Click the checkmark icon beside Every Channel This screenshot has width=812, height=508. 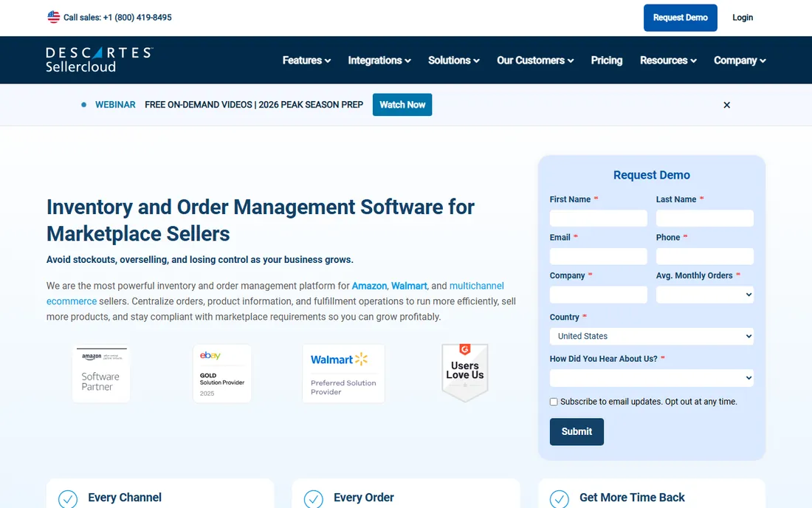(x=68, y=498)
